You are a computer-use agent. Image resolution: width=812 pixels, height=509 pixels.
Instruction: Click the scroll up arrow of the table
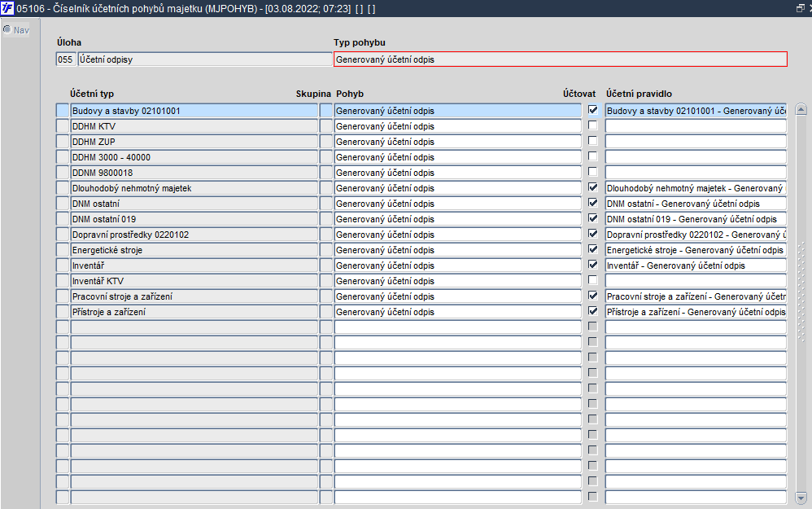pos(801,109)
